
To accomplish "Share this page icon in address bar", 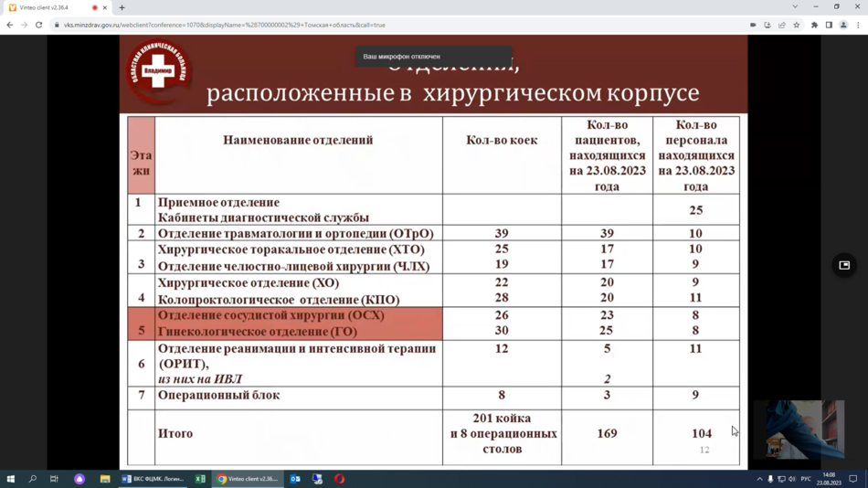I will [x=781, y=25].
